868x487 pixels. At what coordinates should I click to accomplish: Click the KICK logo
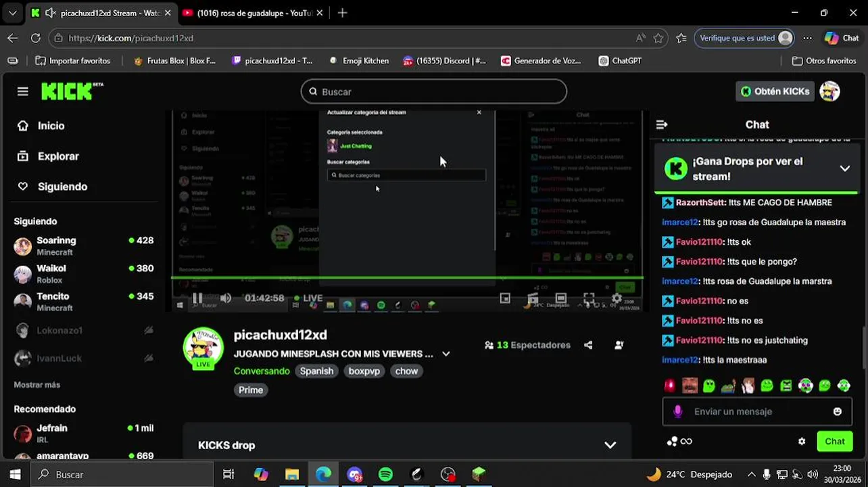pyautogui.click(x=72, y=91)
